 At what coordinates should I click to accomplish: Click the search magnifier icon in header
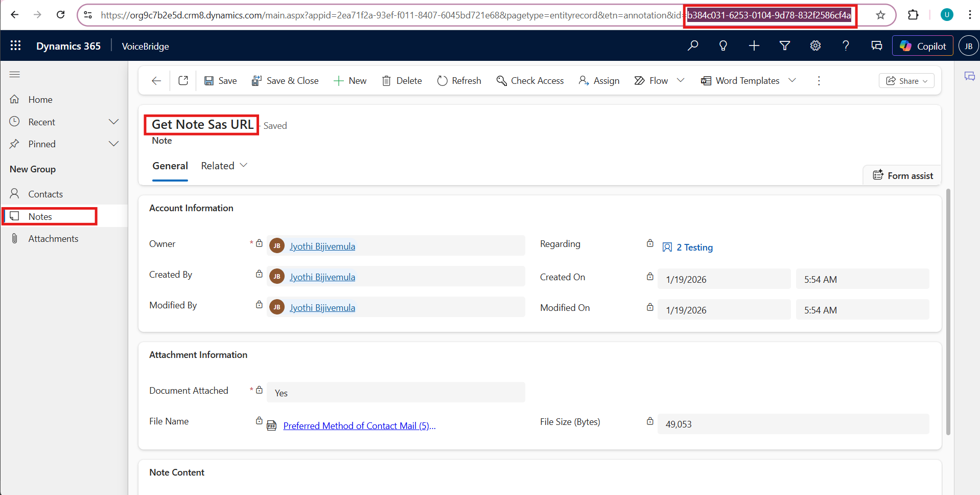point(693,46)
